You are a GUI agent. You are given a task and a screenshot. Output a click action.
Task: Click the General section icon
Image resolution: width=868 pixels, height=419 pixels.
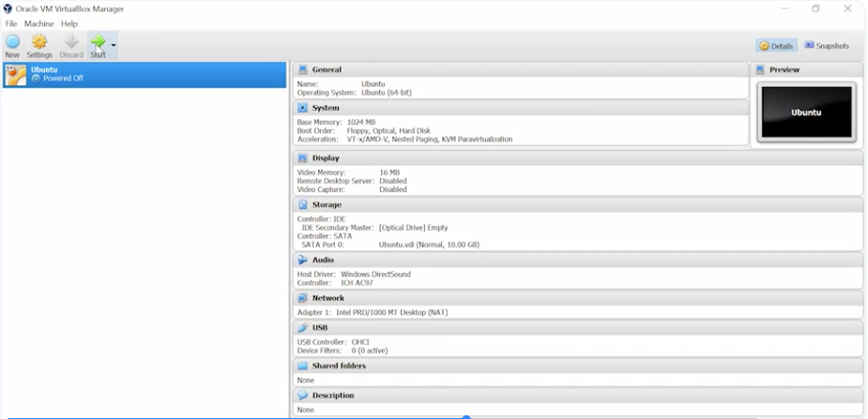pos(302,69)
